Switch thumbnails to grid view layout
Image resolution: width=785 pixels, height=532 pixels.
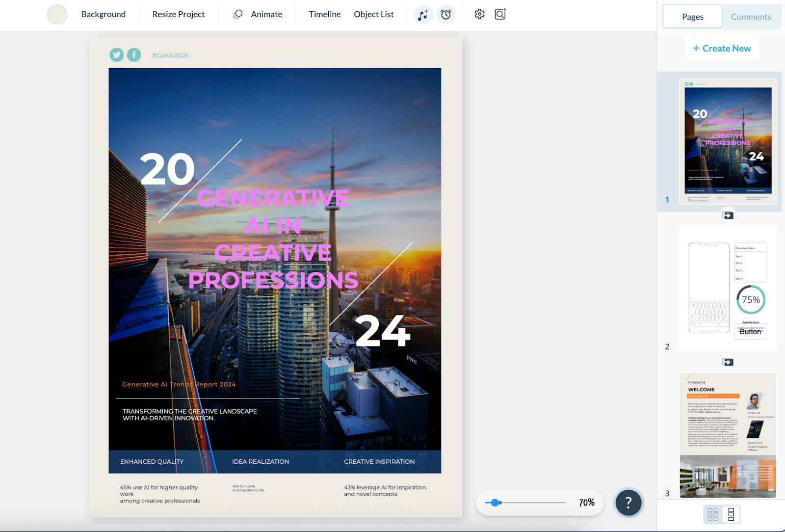click(x=713, y=514)
